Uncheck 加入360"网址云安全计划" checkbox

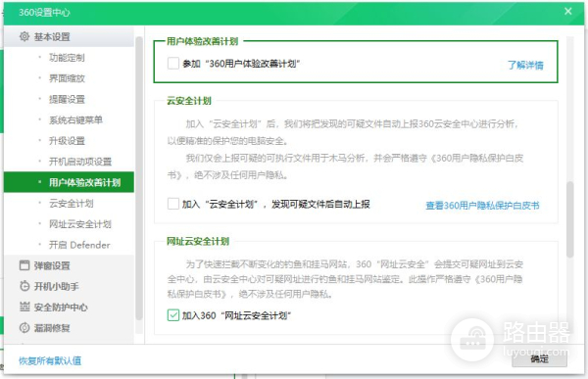coord(173,315)
